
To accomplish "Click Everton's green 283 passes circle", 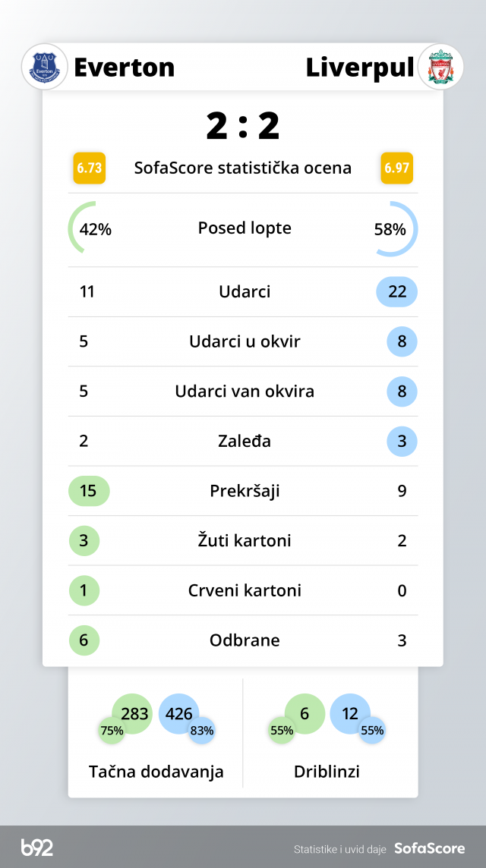I will (132, 714).
